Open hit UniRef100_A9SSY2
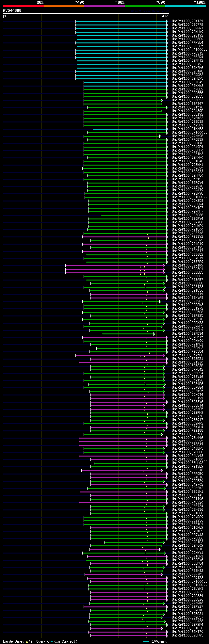Viewport: 209px width, 644px height. 187,237
